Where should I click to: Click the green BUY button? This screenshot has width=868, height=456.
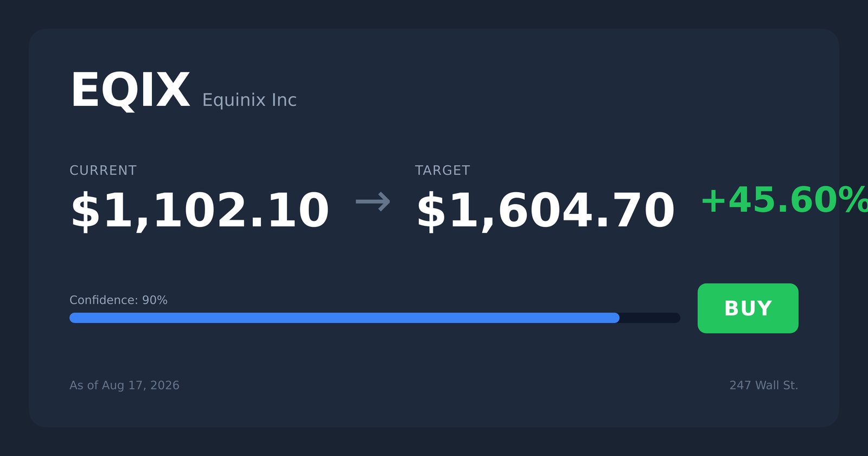pyautogui.click(x=748, y=308)
